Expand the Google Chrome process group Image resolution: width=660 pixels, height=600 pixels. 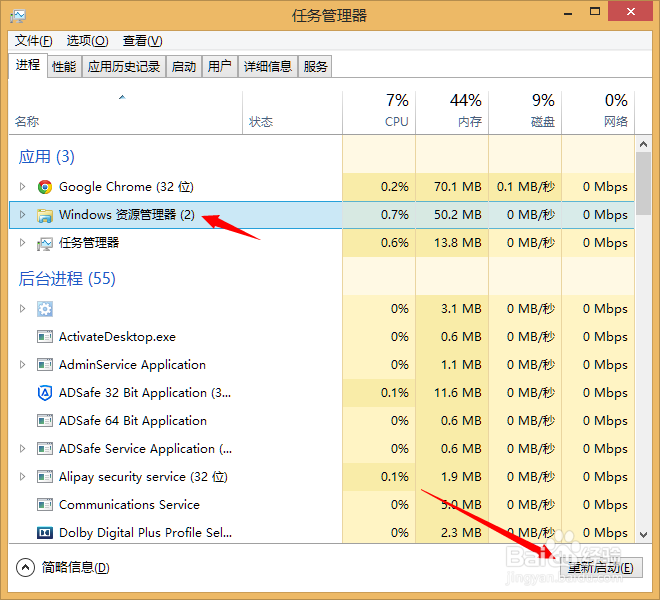tap(22, 187)
